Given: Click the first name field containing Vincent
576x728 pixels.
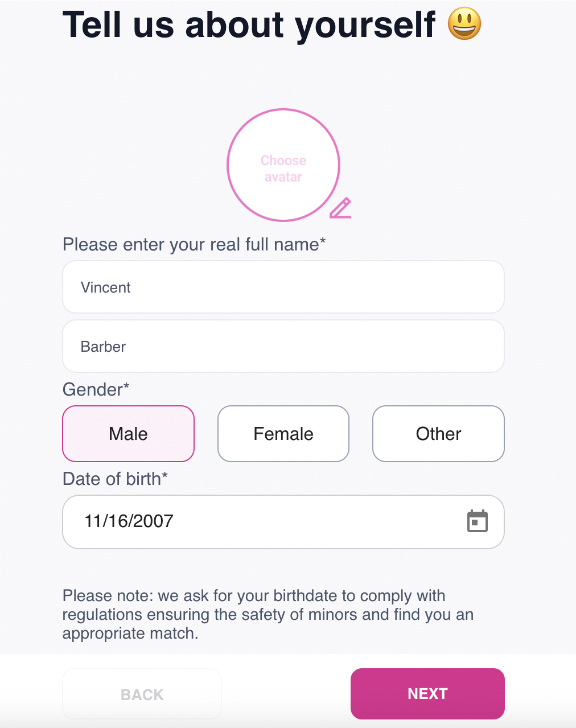Looking at the screenshot, I should 283,287.
